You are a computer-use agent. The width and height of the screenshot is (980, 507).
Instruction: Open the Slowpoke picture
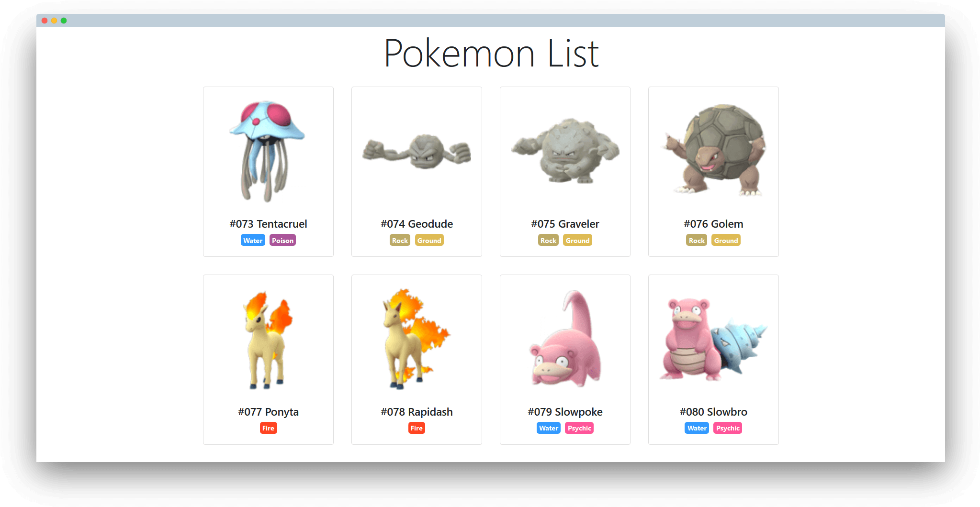[x=565, y=338]
